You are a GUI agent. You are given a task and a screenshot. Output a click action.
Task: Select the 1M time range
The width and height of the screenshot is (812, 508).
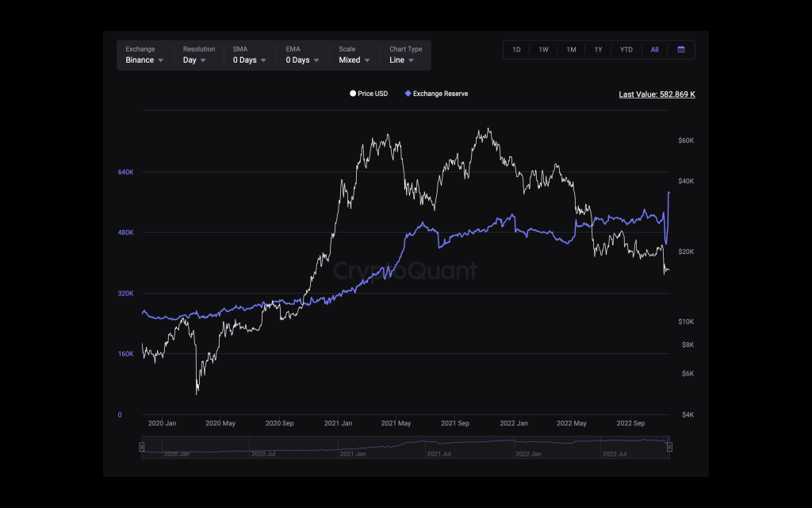point(571,49)
